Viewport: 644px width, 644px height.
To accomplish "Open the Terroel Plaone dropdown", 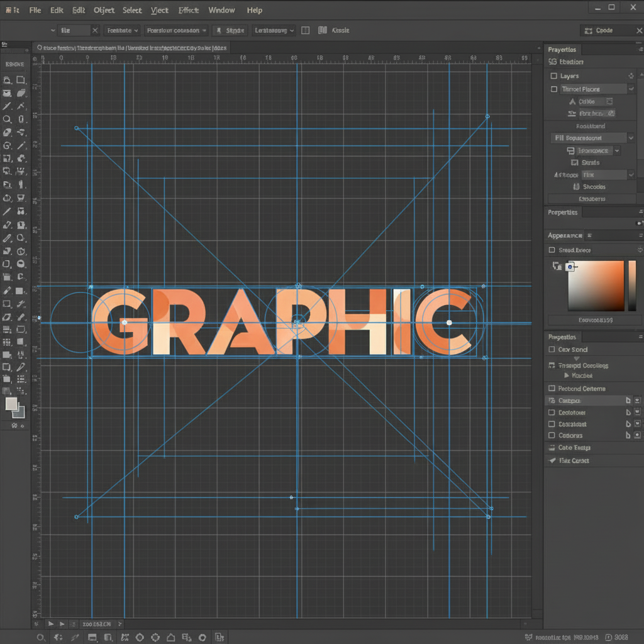I will coord(631,89).
